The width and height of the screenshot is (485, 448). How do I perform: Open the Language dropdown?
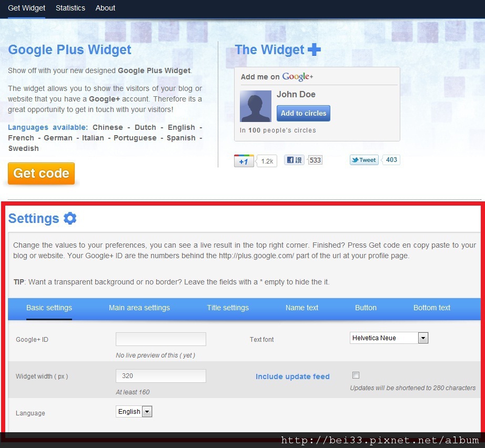(x=134, y=412)
